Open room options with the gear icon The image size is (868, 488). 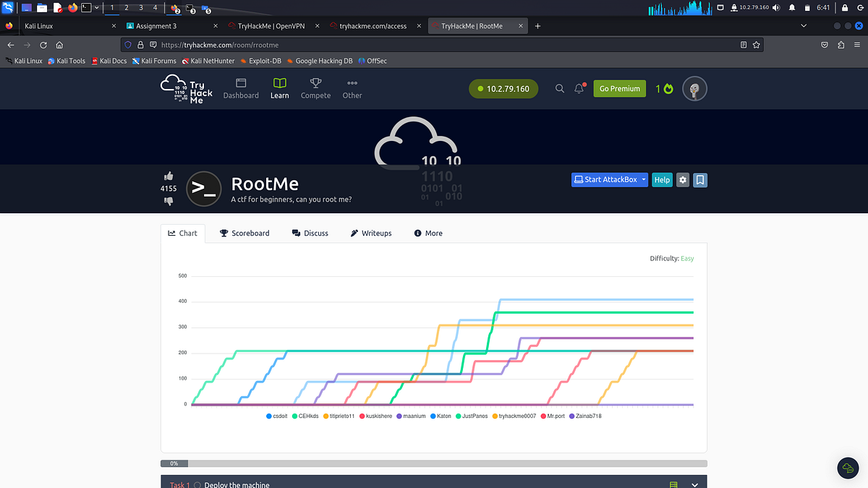pyautogui.click(x=682, y=179)
